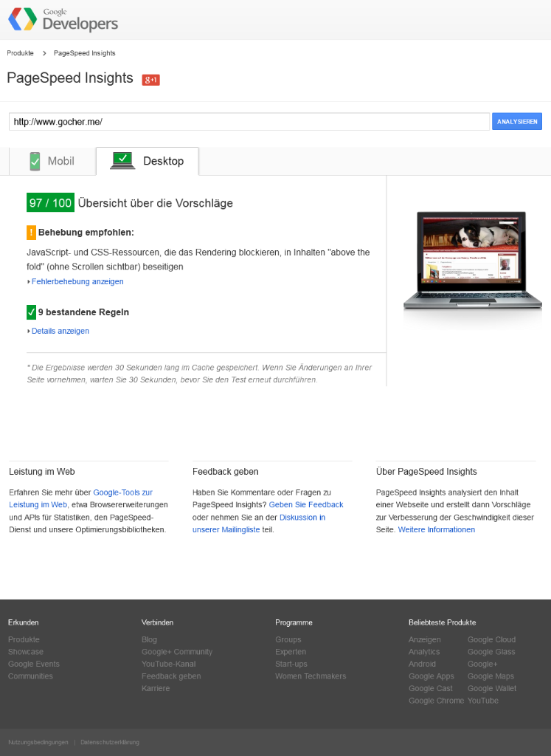Click the Analysieren button

(x=517, y=122)
